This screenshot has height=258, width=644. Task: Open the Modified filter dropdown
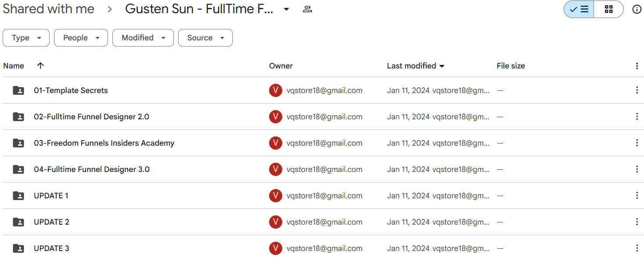(143, 38)
